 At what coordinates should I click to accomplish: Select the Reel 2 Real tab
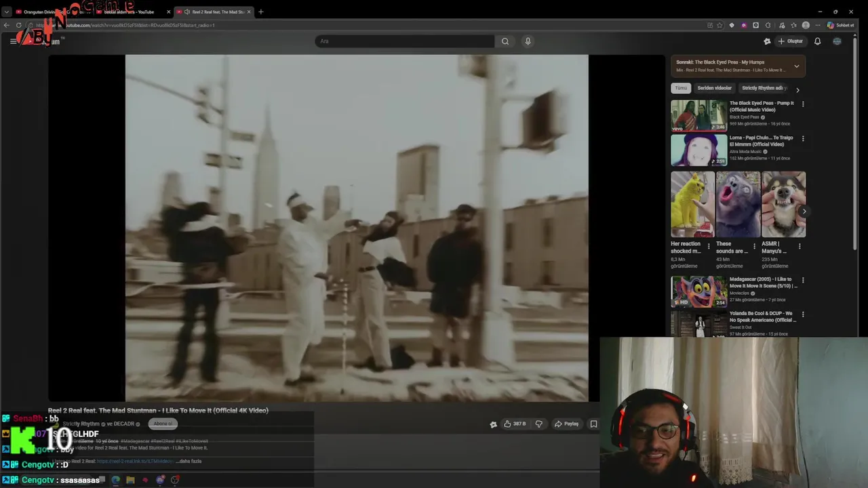tap(214, 12)
